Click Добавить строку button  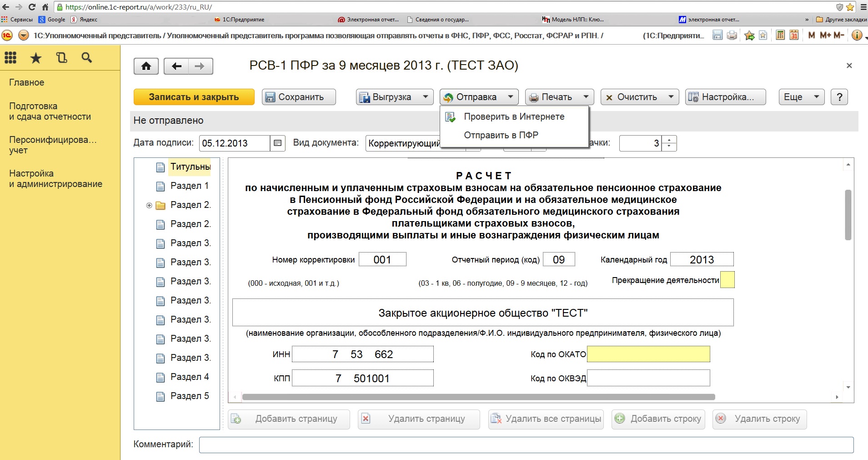[x=658, y=419]
